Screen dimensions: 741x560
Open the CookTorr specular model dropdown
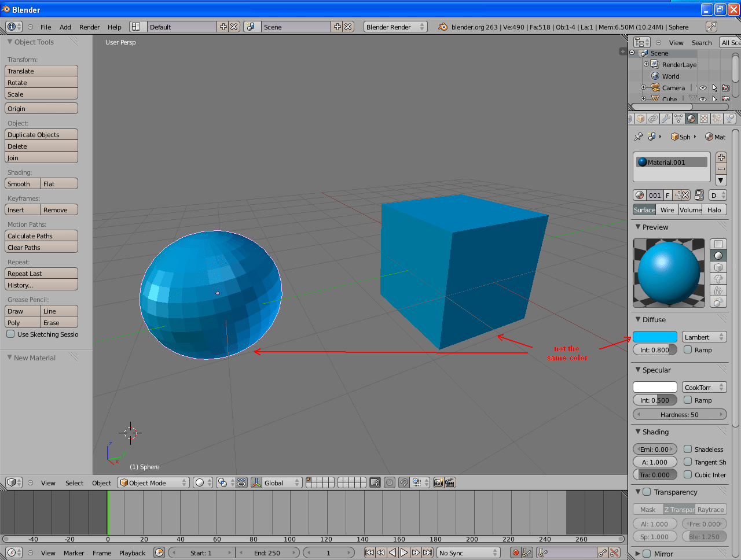coord(704,386)
